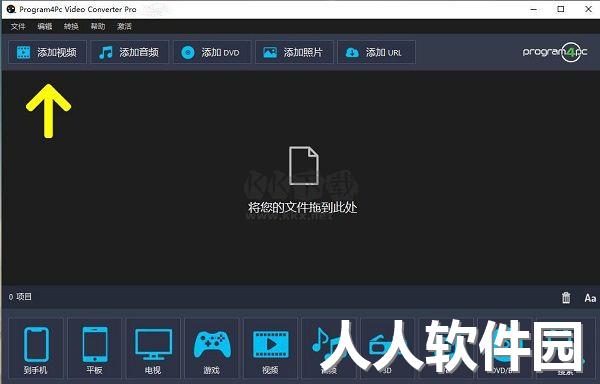
Task: Open the 帮助 (Help) menu
Action: tap(98, 26)
